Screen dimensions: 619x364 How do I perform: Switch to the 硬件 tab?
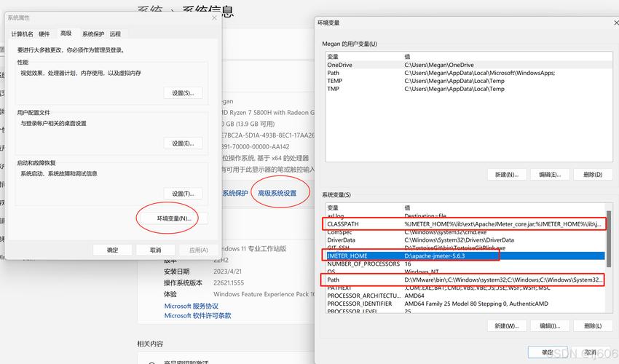[x=44, y=34]
